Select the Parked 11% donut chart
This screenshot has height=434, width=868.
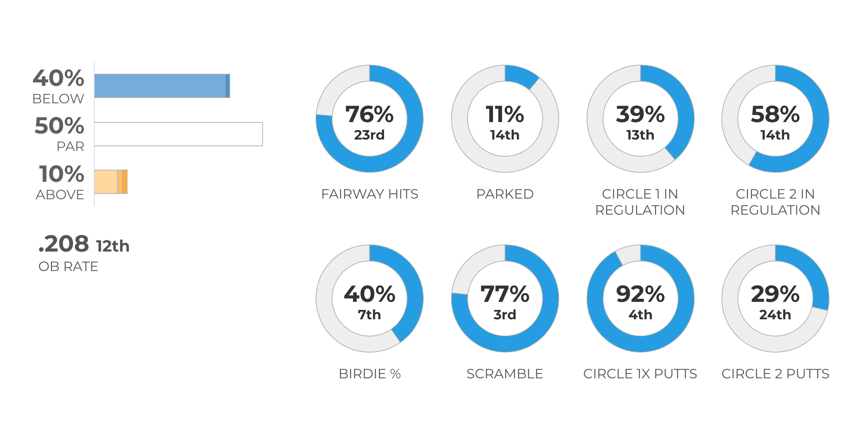pos(505,119)
